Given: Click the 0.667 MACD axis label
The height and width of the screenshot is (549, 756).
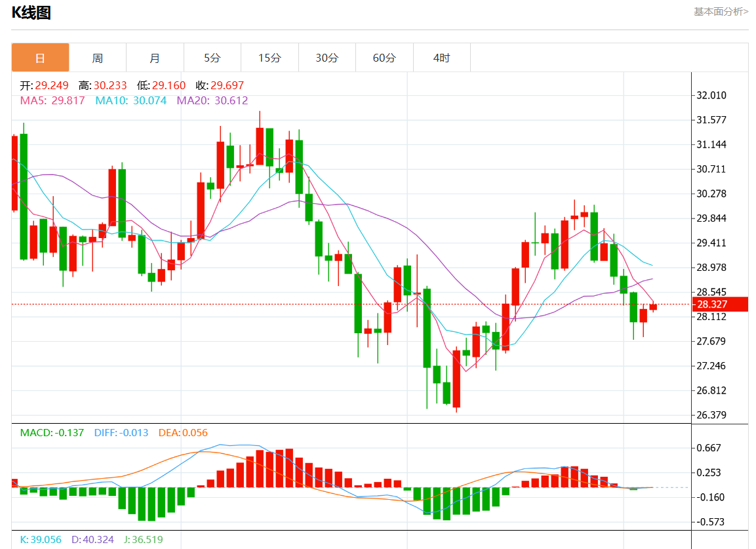Looking at the screenshot, I should (x=709, y=448).
